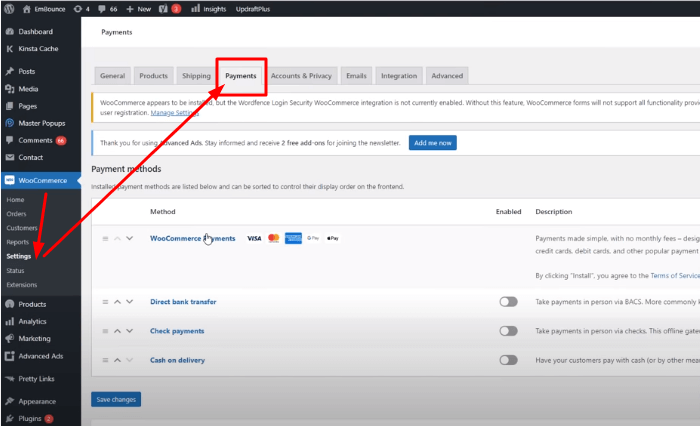Image resolution: width=700 pixels, height=426 pixels.
Task: Open the 4 pending updates icon
Action: (82, 9)
